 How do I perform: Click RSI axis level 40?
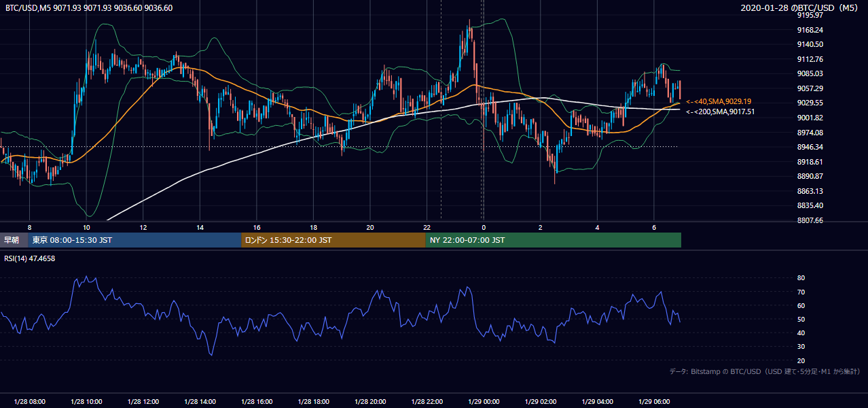click(x=801, y=333)
